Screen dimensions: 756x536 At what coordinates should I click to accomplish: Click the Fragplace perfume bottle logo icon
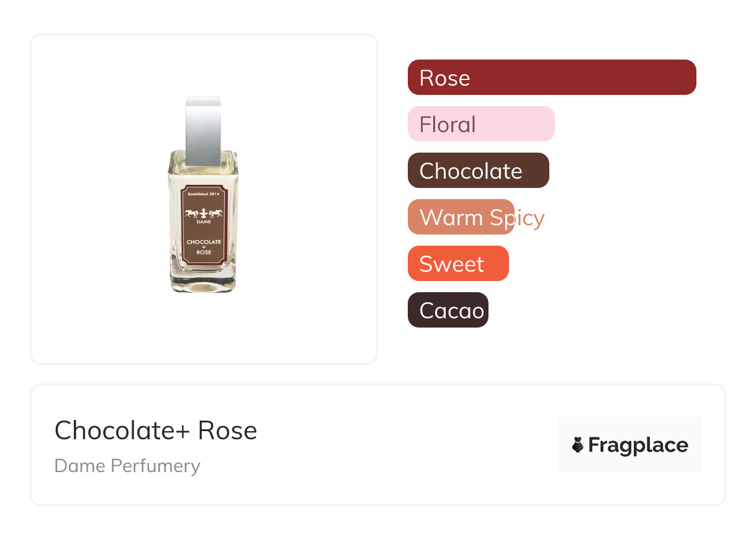click(x=578, y=445)
